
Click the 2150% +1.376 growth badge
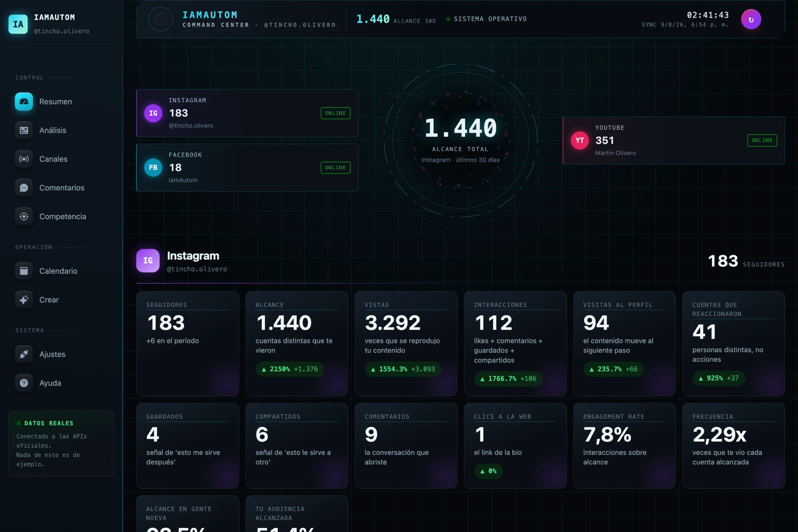pos(290,369)
